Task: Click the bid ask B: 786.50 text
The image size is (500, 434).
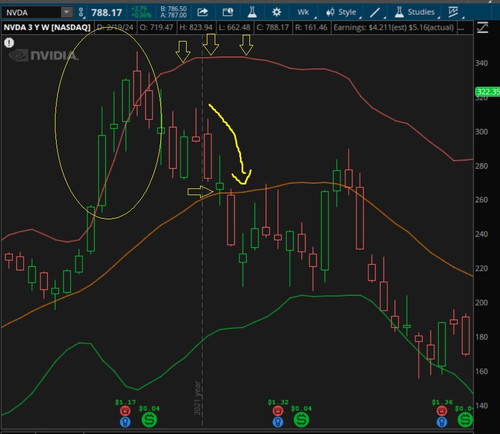Action: (173, 9)
